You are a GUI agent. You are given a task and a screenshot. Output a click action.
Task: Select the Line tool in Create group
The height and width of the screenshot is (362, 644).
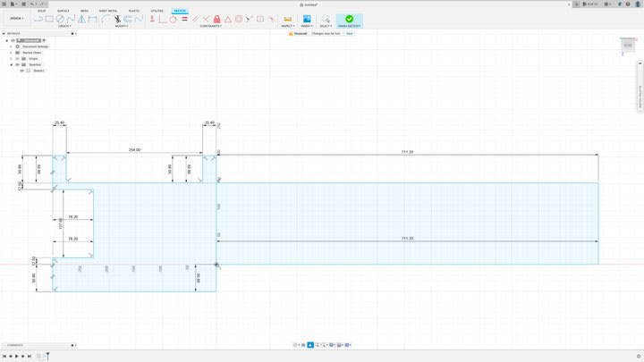[x=38, y=19]
